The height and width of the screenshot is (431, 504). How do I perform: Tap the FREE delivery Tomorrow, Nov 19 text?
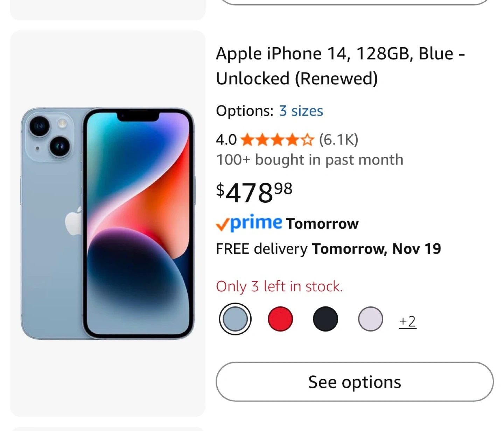point(328,249)
